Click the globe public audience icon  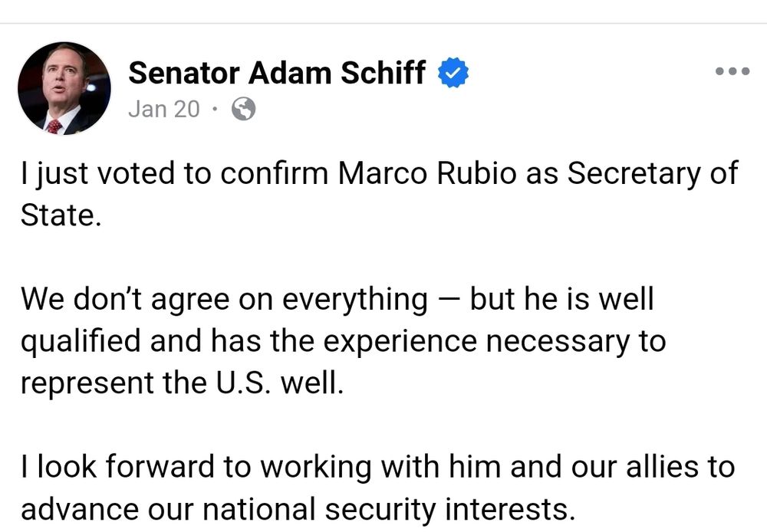[x=243, y=109]
